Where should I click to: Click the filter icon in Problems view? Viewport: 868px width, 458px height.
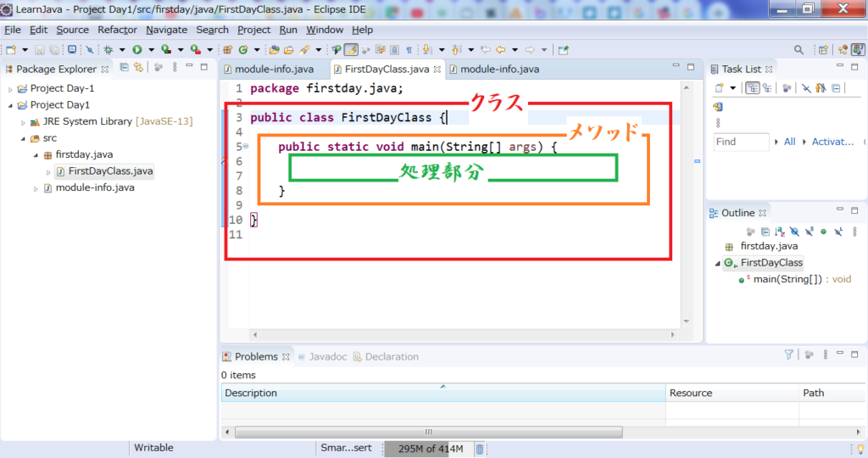coord(789,355)
